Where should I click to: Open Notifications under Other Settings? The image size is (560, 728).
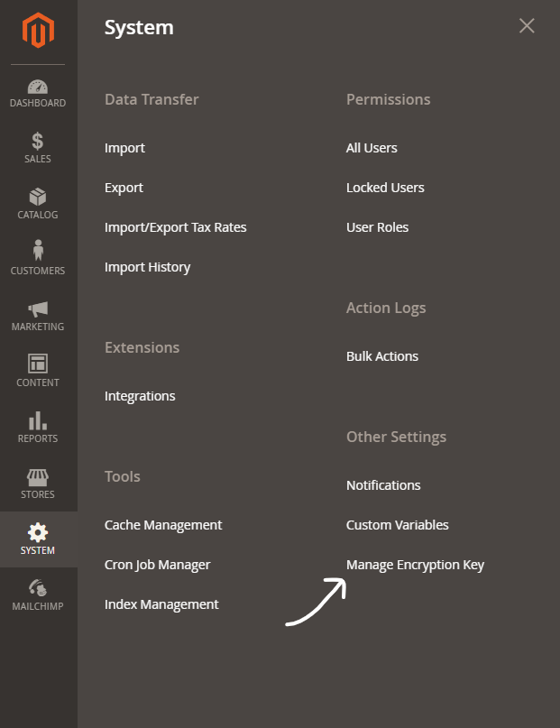coord(383,485)
